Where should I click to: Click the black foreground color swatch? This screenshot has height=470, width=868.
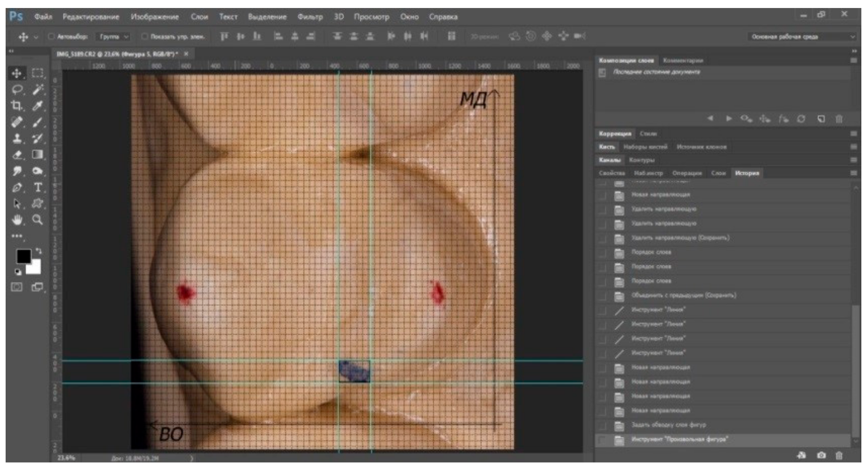[x=23, y=256]
